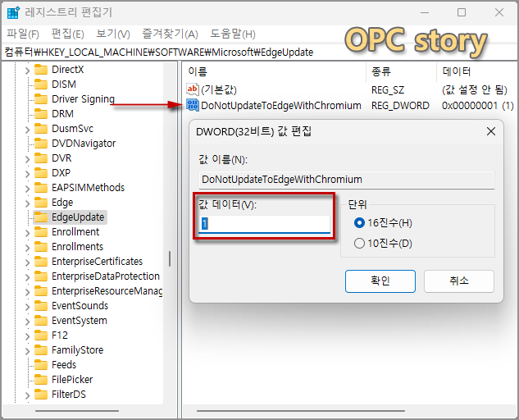
Task: Click the 값 데이터(V) input field
Action: pos(264,224)
